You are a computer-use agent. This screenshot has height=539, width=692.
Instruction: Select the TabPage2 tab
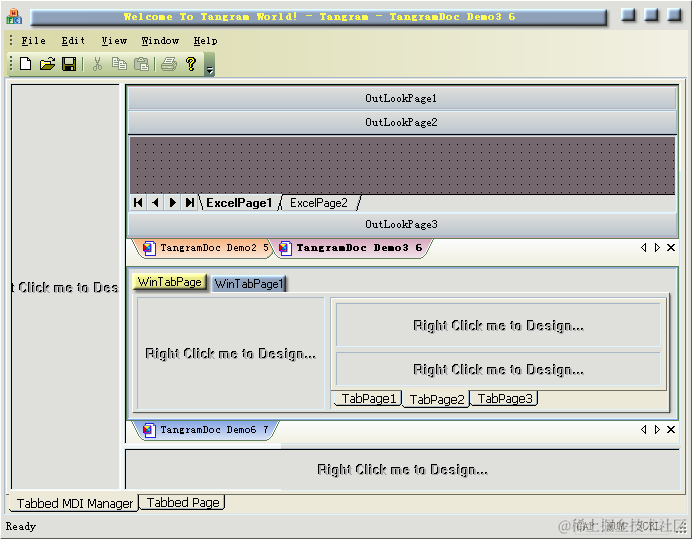[x=436, y=399]
